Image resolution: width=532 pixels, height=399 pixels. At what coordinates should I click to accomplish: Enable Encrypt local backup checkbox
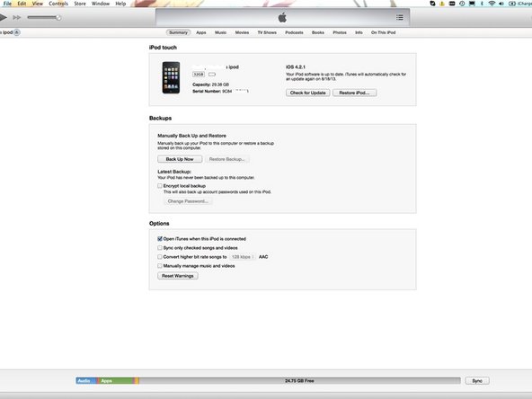pyautogui.click(x=159, y=186)
